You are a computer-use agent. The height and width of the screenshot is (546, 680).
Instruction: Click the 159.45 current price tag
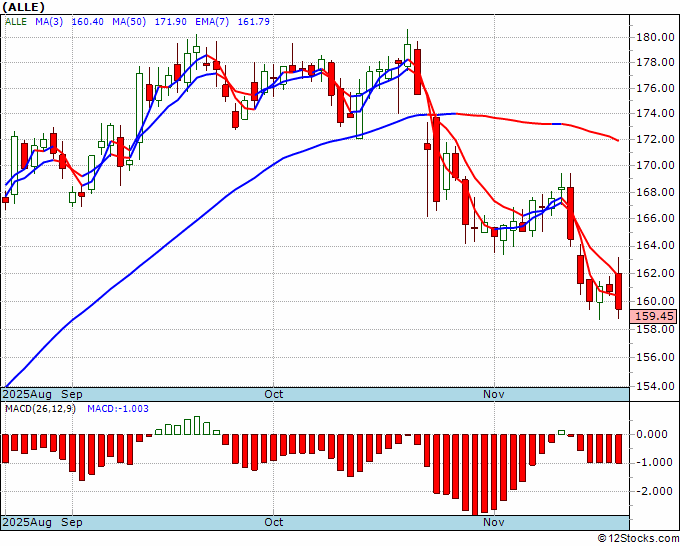(655, 316)
